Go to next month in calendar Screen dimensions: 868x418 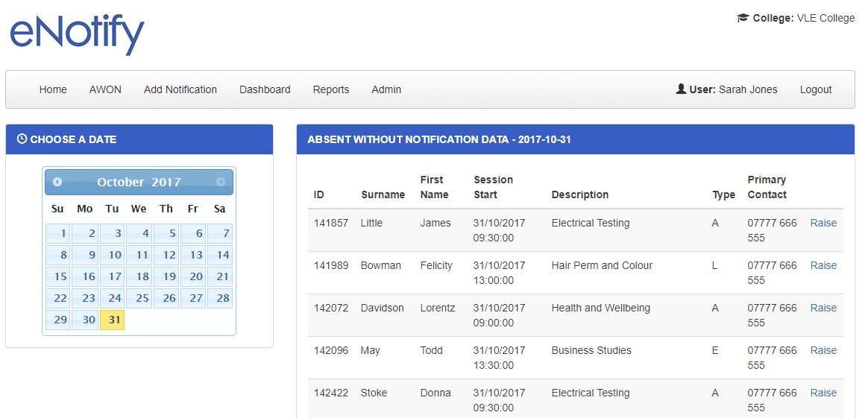pos(220,182)
